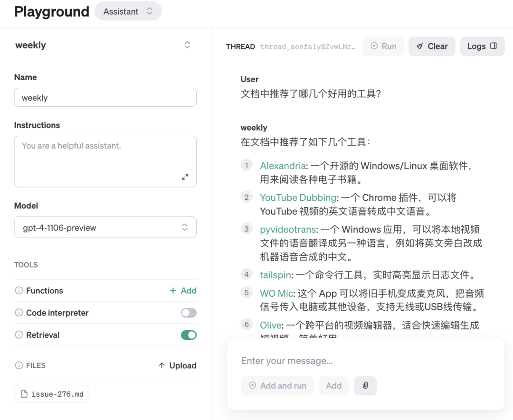The width and height of the screenshot is (513, 420).
Task: Click the user question message text
Action: (311, 94)
